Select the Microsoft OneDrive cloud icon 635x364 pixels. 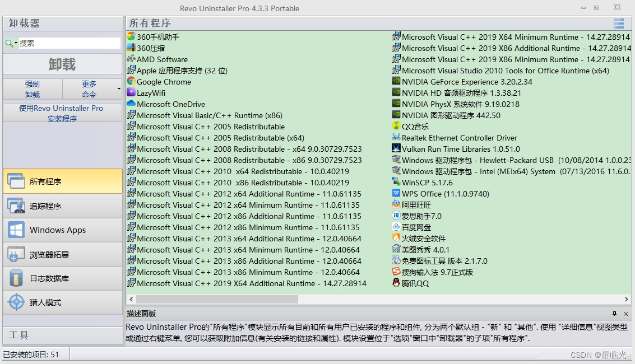pos(131,104)
